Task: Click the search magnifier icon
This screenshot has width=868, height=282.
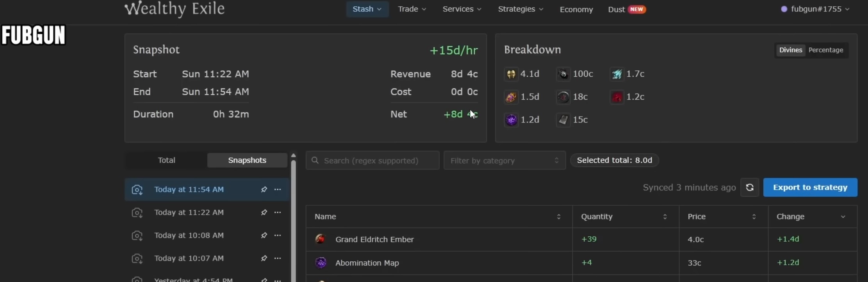Action: click(x=315, y=160)
